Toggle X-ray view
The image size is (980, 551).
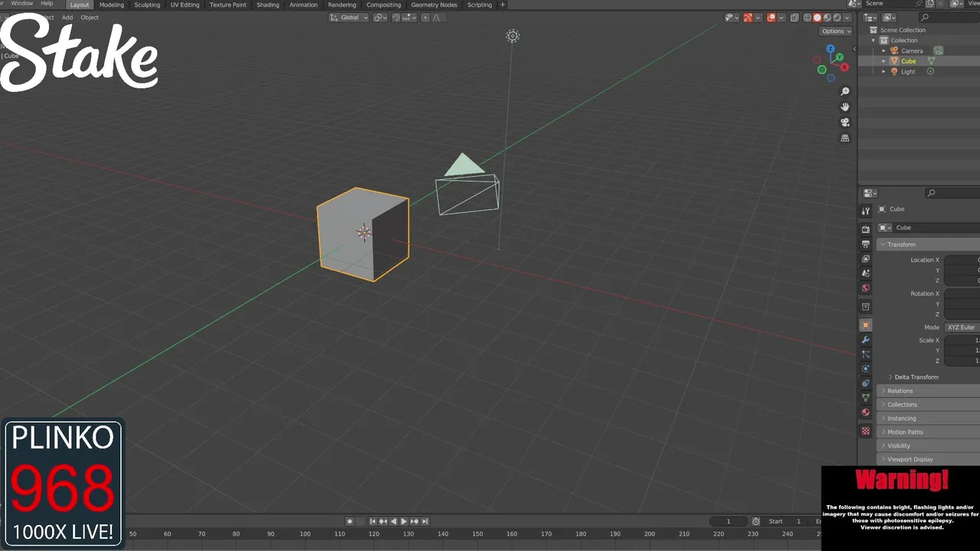[x=795, y=18]
